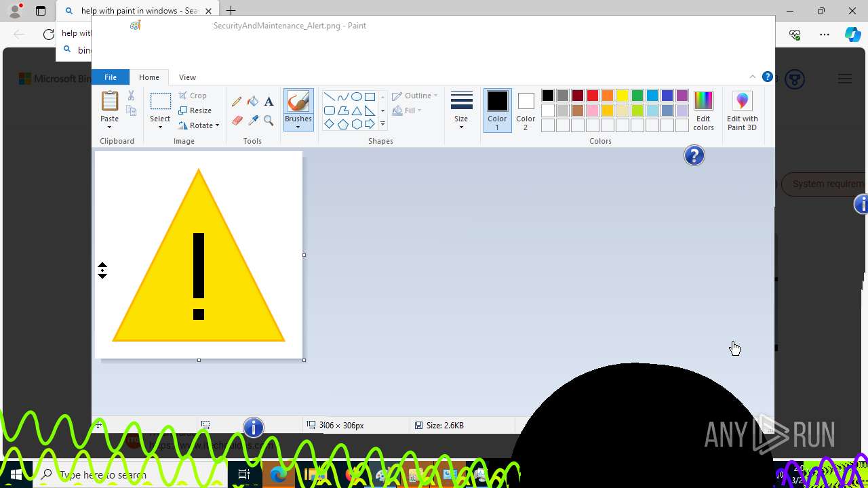Click the taskbar search box
This screenshot has height=488, width=868.
130,474
